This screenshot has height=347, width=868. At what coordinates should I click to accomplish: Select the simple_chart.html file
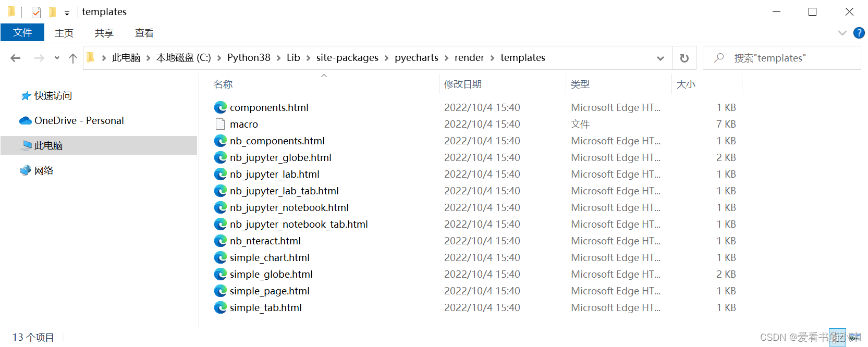tap(270, 257)
